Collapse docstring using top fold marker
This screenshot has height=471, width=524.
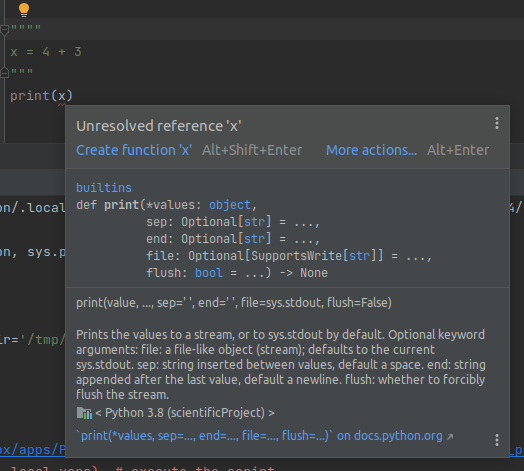point(4,30)
